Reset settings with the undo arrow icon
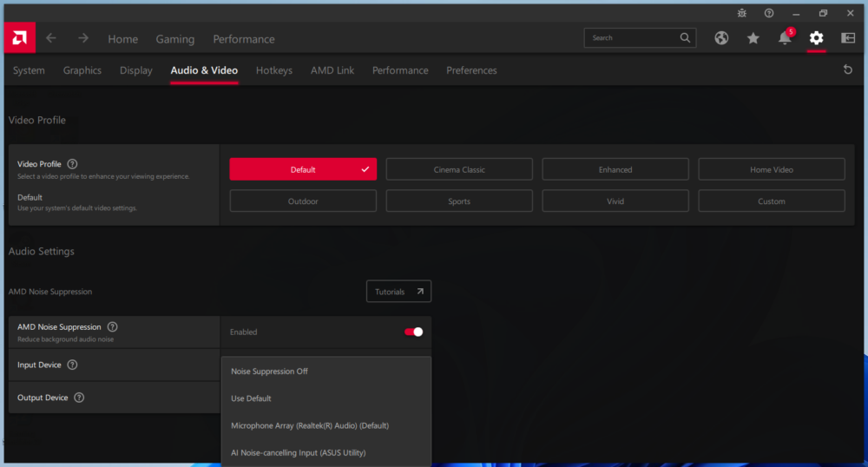Screen dimensions: 868x467 point(848,70)
